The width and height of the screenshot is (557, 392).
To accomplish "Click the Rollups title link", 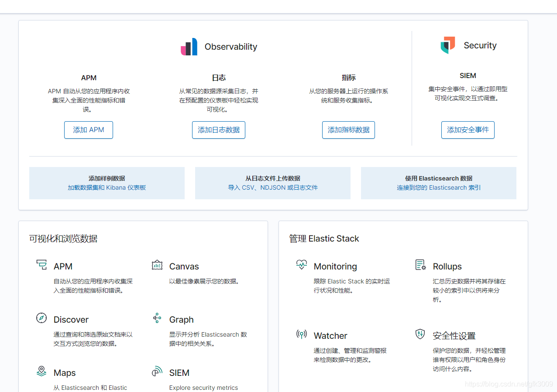I will [447, 266].
